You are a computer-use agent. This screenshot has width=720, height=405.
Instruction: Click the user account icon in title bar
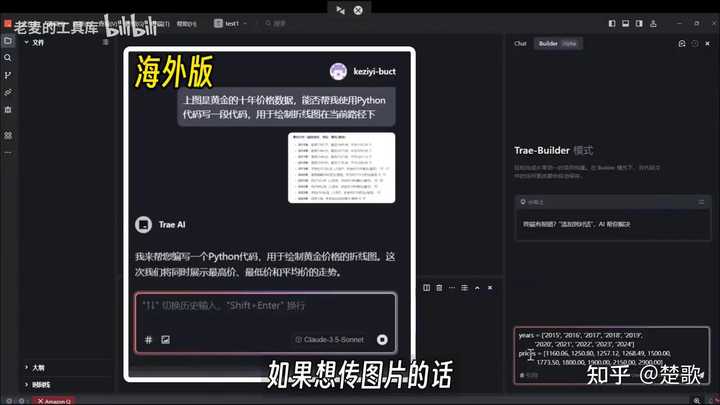(653, 23)
